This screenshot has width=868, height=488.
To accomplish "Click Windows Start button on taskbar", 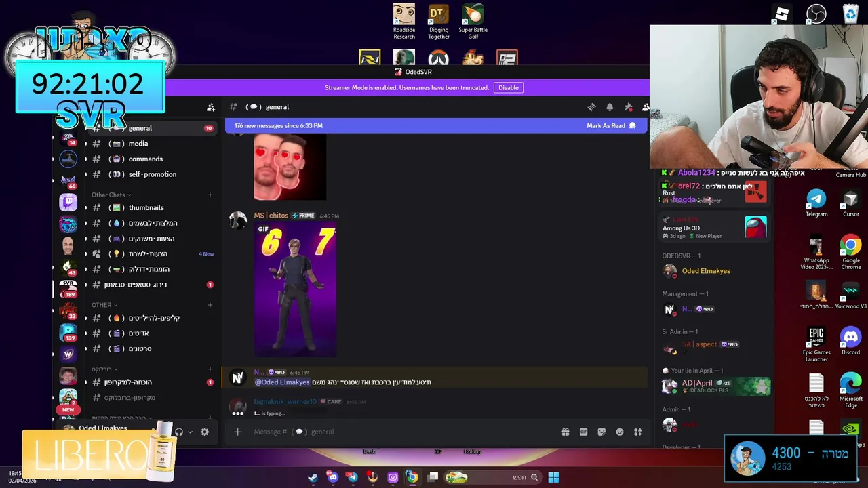I will point(553,477).
